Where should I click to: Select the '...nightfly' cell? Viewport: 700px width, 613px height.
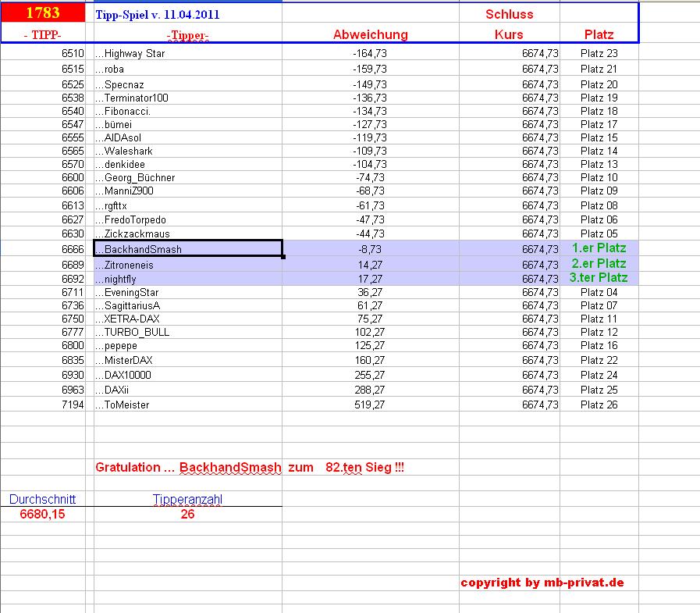pyautogui.click(x=188, y=280)
